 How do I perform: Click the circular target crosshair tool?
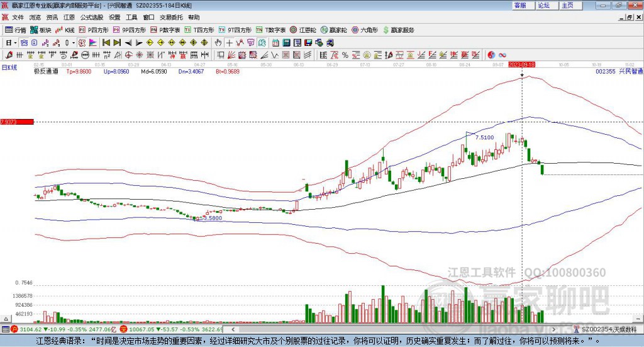(x=128, y=55)
